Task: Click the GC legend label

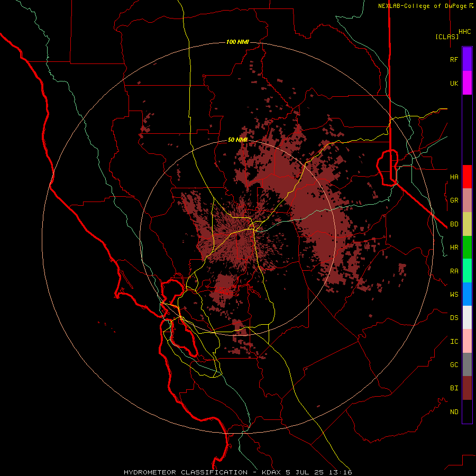Action: (x=454, y=365)
